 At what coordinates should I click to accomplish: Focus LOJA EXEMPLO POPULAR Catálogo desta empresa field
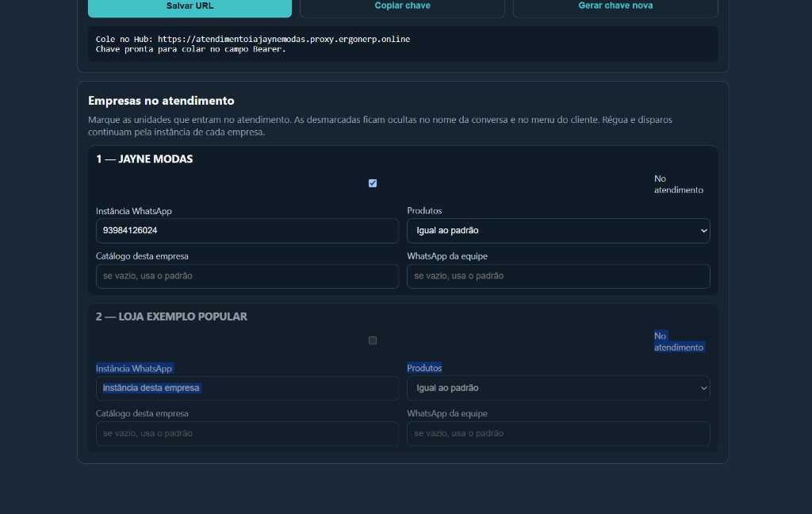coord(247,434)
